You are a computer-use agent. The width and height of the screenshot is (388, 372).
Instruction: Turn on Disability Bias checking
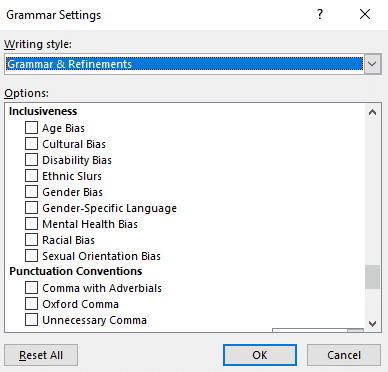tap(31, 160)
